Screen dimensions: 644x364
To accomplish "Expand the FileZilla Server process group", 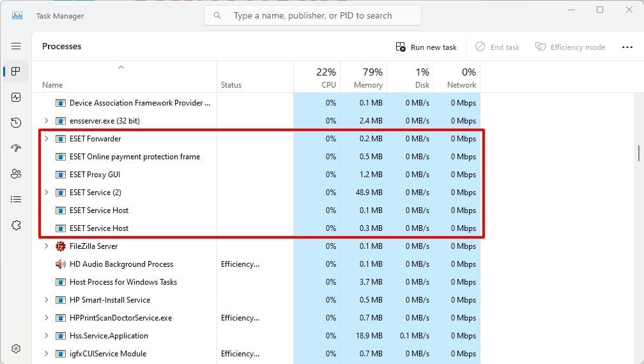I will click(47, 246).
